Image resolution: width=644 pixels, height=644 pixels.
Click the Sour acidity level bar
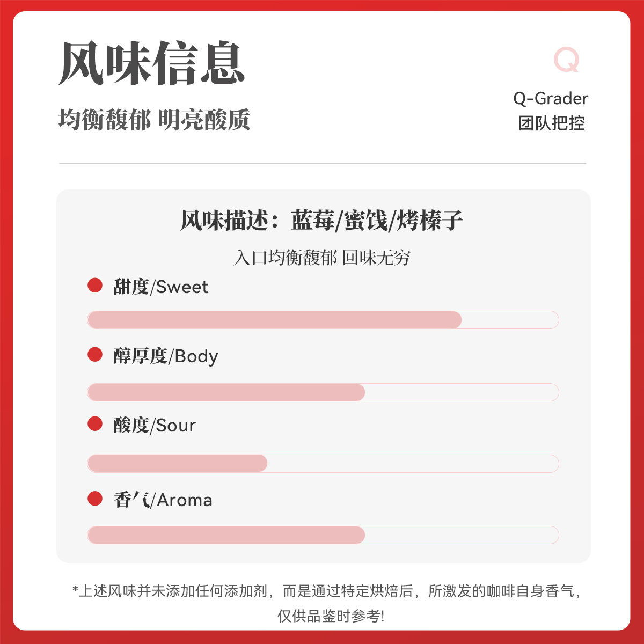[x=323, y=463]
